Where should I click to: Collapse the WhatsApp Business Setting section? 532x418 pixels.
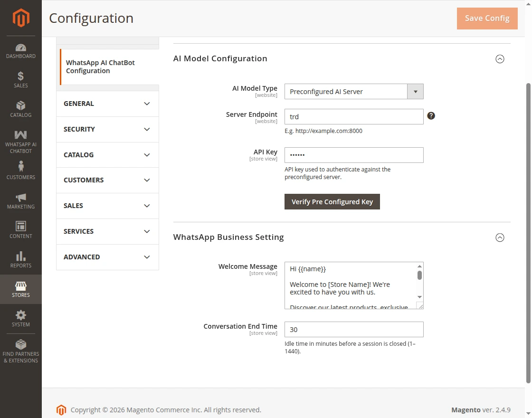tap(500, 237)
